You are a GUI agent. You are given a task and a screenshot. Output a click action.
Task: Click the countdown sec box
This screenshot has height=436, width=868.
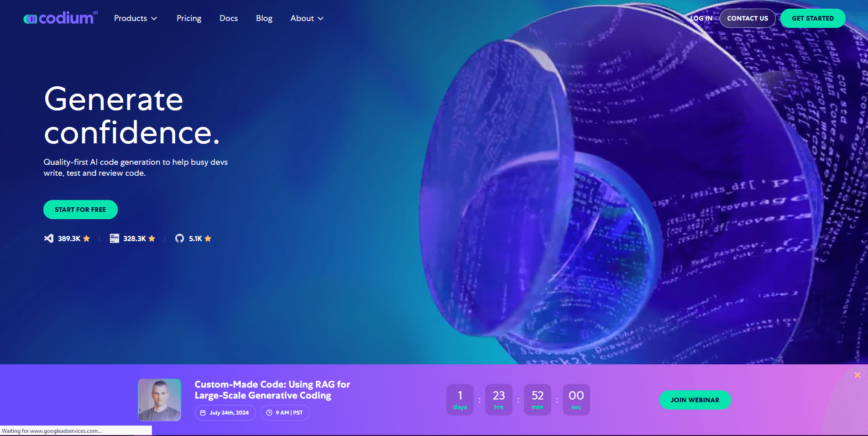(576, 400)
